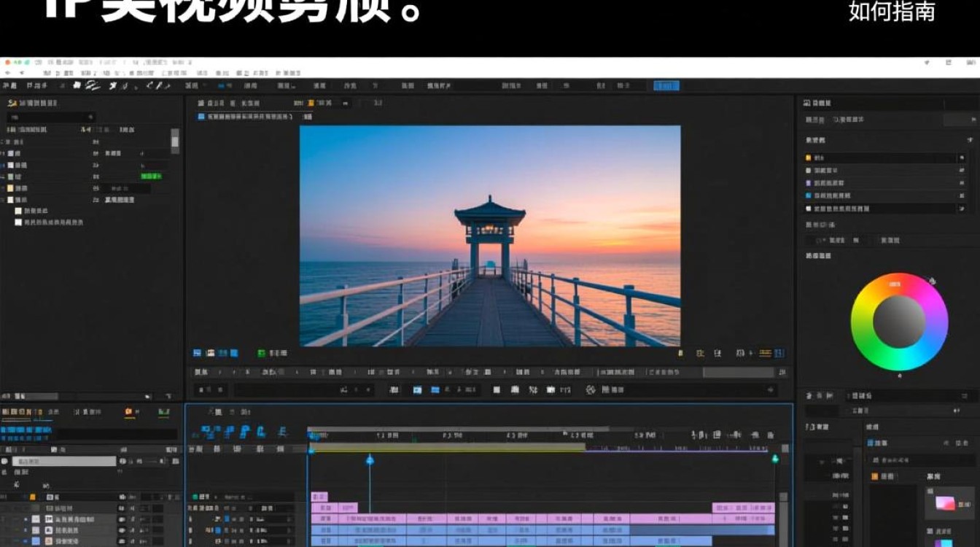Click the gray center of the color wheel

899,322
